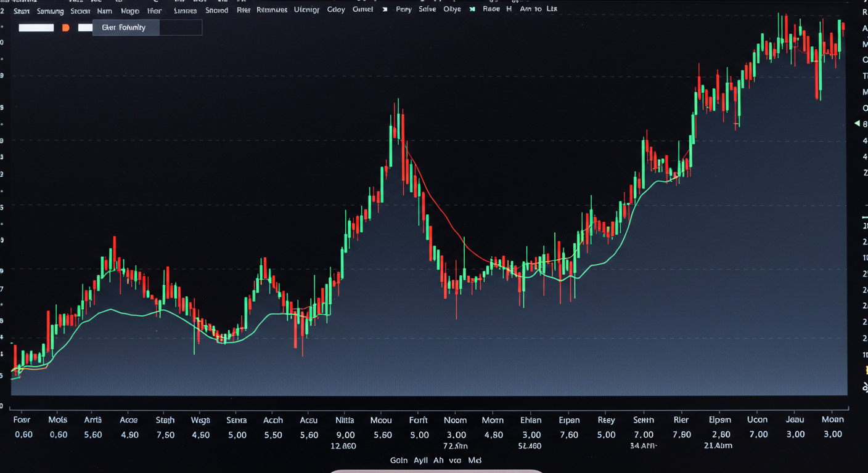
Task: Click the Stajh axis label
Action: [x=165, y=420]
